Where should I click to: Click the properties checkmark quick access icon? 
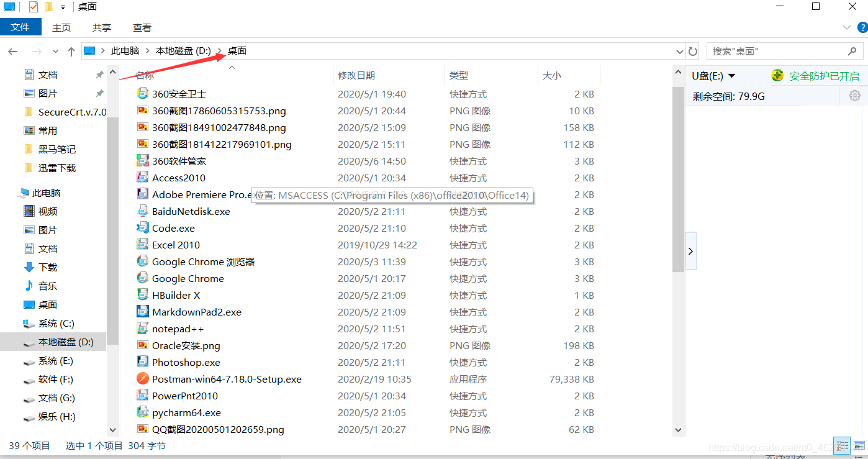click(x=34, y=7)
